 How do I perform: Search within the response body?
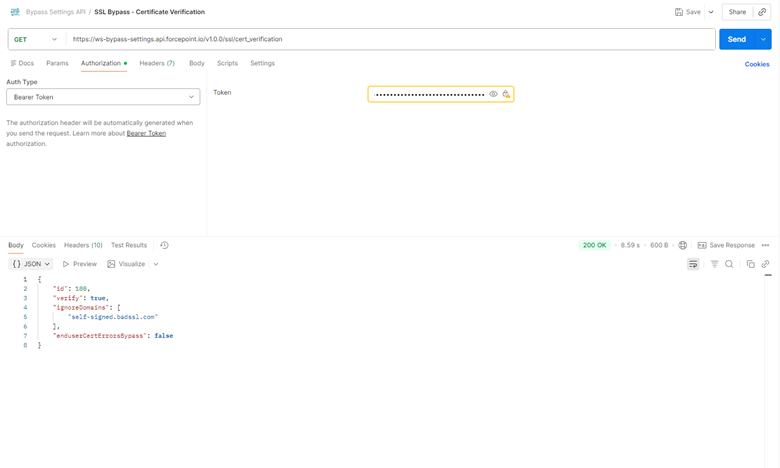tap(729, 264)
